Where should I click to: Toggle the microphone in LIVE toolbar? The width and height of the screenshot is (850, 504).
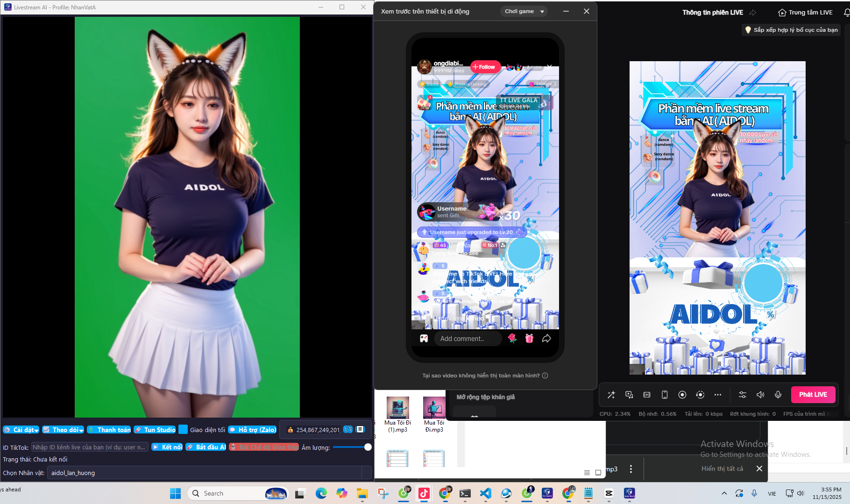pyautogui.click(x=778, y=395)
